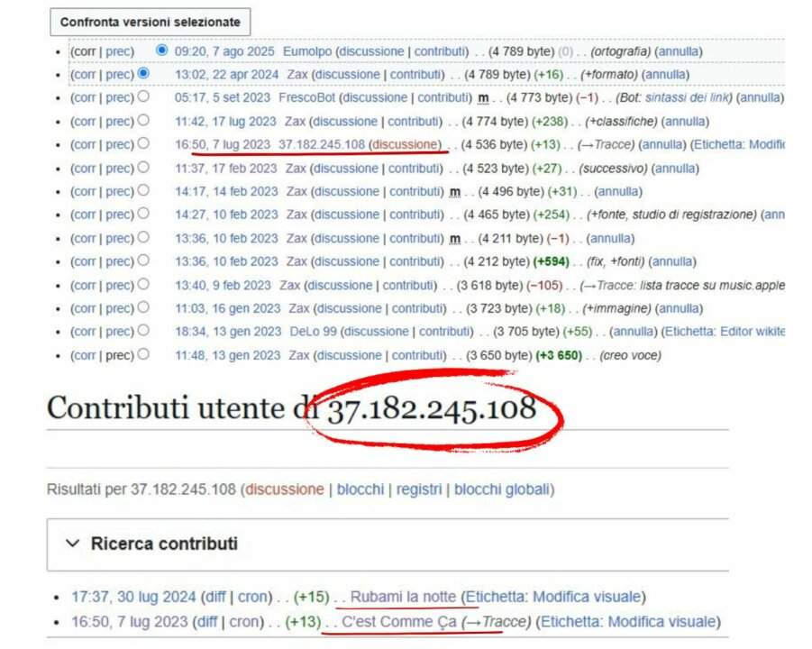Open the "blocchi" link for the IP user
Image resolution: width=812 pixels, height=649 pixels.
tap(359, 489)
